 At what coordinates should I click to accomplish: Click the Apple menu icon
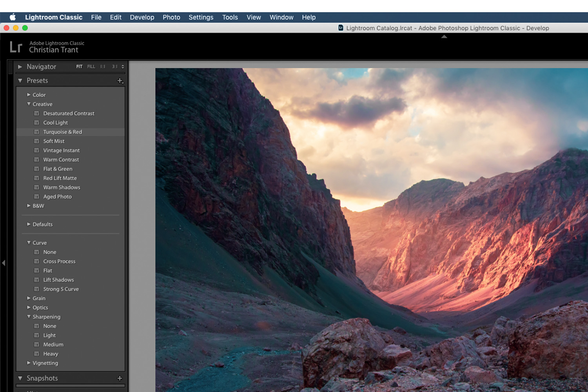pos(13,17)
